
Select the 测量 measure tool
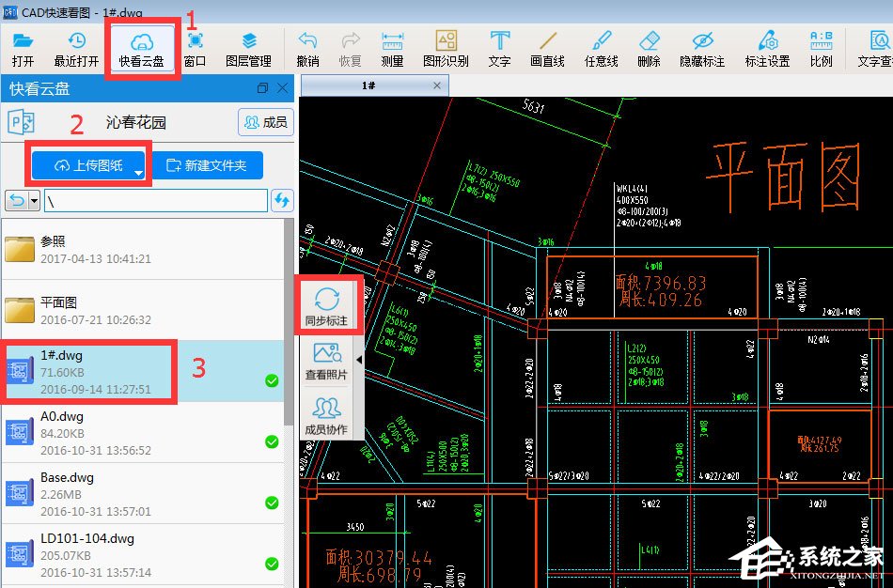(x=392, y=49)
